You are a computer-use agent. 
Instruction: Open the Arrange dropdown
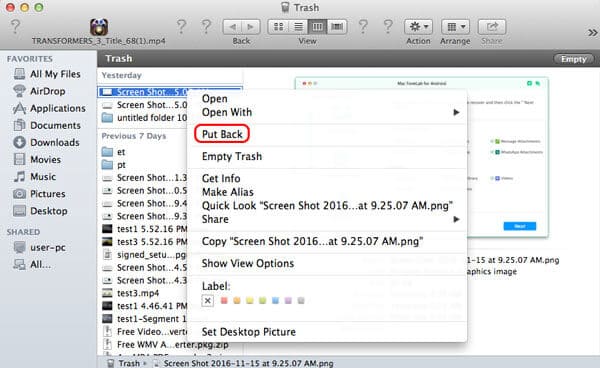(x=455, y=27)
